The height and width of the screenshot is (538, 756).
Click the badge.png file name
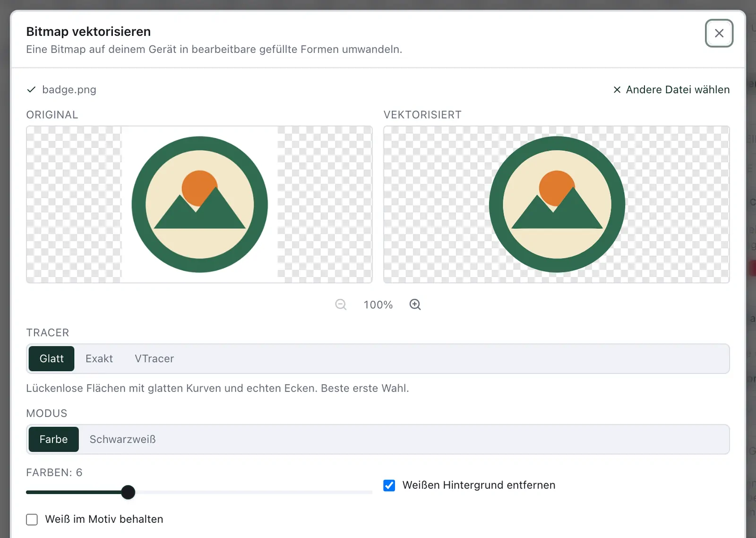coord(69,89)
